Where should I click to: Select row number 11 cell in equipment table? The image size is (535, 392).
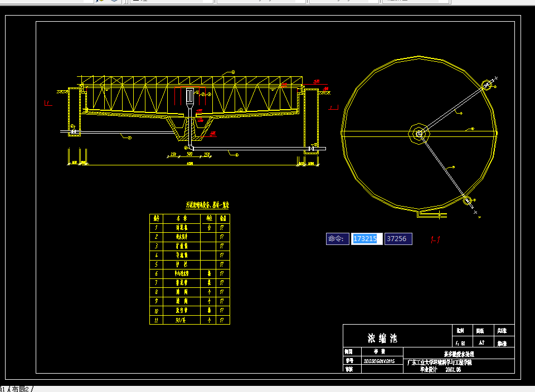coord(156,320)
